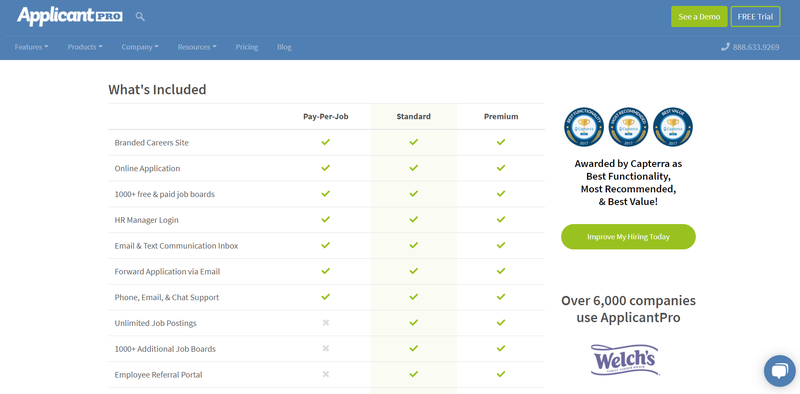Click Pay-Per-Job checkmark for Forward Application via Email
Image resolution: width=800 pixels, height=394 pixels.
(326, 270)
